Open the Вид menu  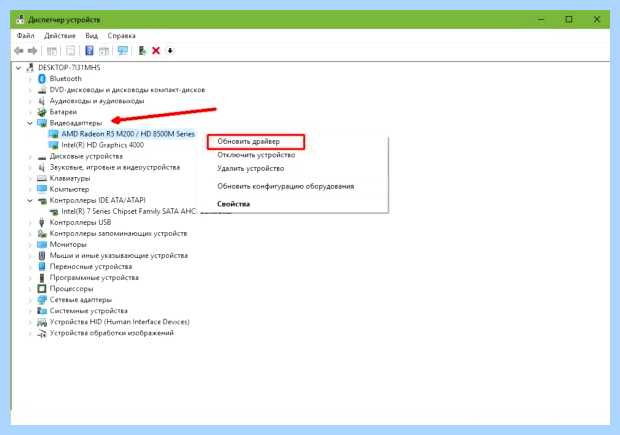(91, 36)
